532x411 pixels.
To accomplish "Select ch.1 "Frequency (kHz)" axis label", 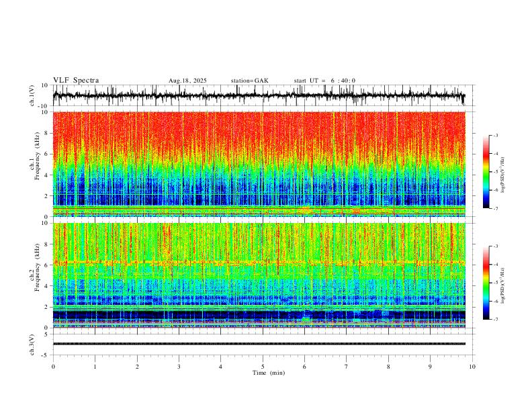I will pyautogui.click(x=38, y=156).
